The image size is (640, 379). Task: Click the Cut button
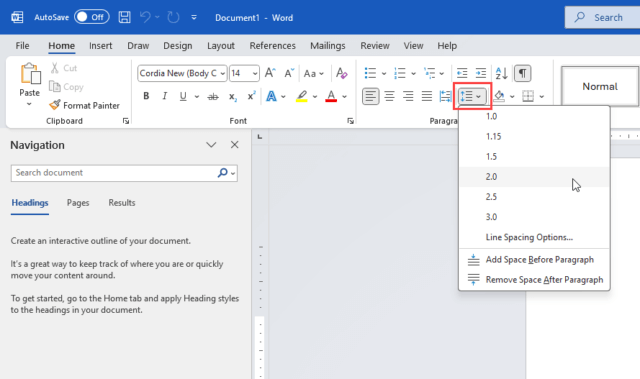[64, 68]
